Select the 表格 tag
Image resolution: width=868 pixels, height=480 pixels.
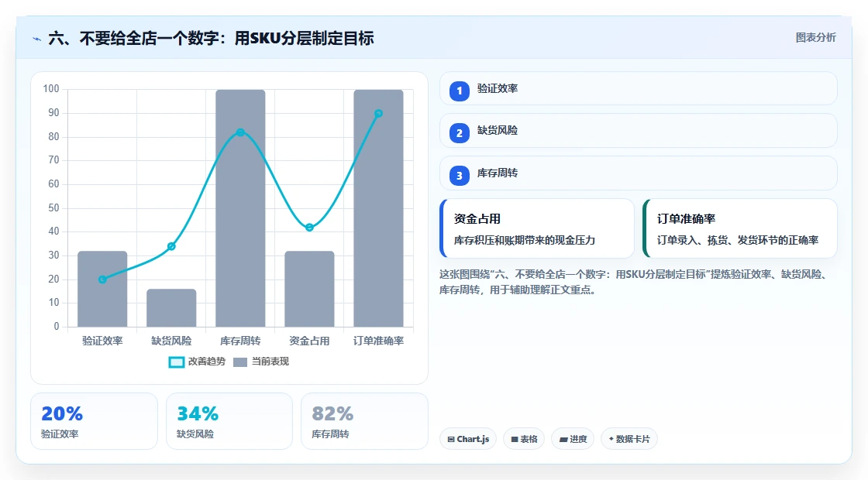point(524,439)
